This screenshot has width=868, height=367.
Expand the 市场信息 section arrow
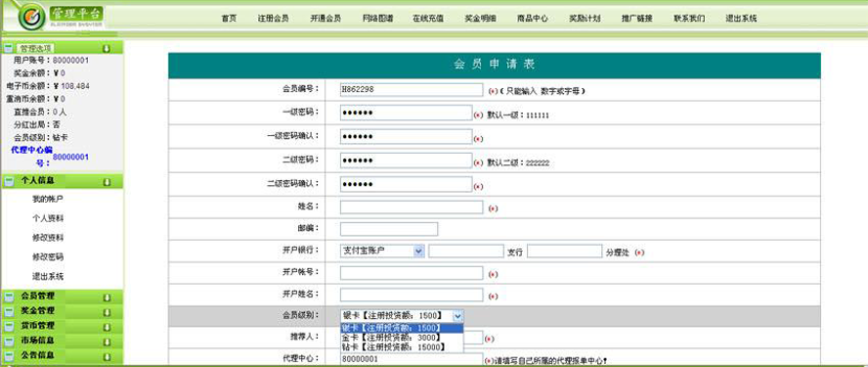point(107,343)
